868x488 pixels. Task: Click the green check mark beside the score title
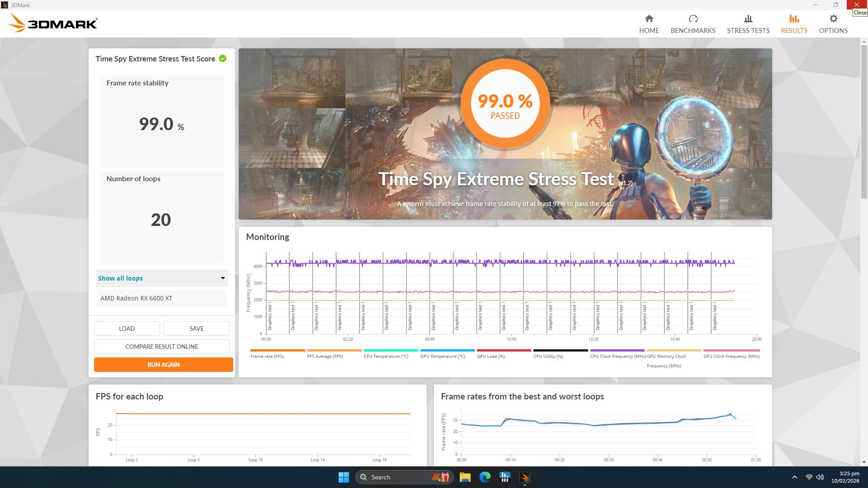pyautogui.click(x=222, y=58)
